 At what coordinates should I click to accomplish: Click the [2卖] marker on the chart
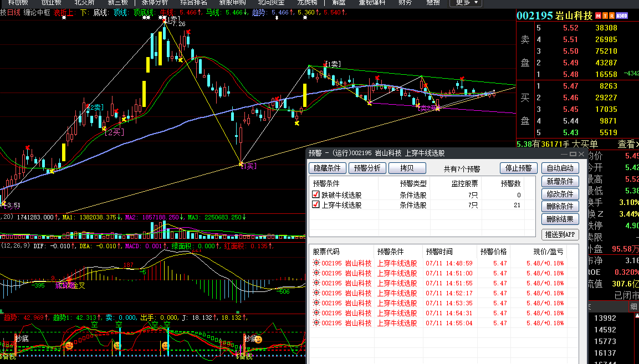coord(96,107)
